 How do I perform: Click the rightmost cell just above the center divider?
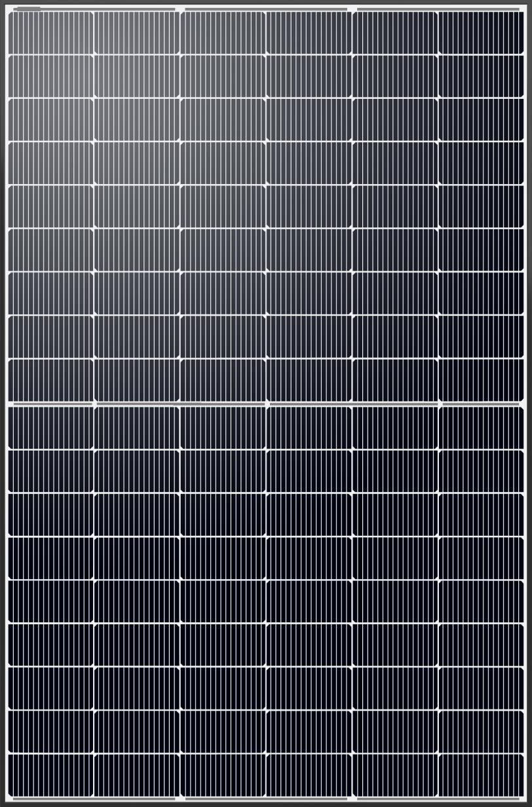pyautogui.click(x=481, y=380)
